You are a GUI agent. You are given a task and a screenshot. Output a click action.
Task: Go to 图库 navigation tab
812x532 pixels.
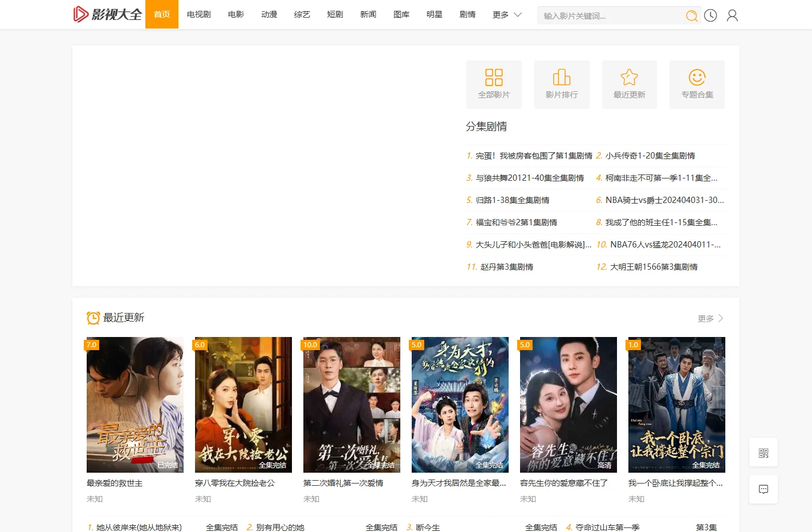coord(401,14)
